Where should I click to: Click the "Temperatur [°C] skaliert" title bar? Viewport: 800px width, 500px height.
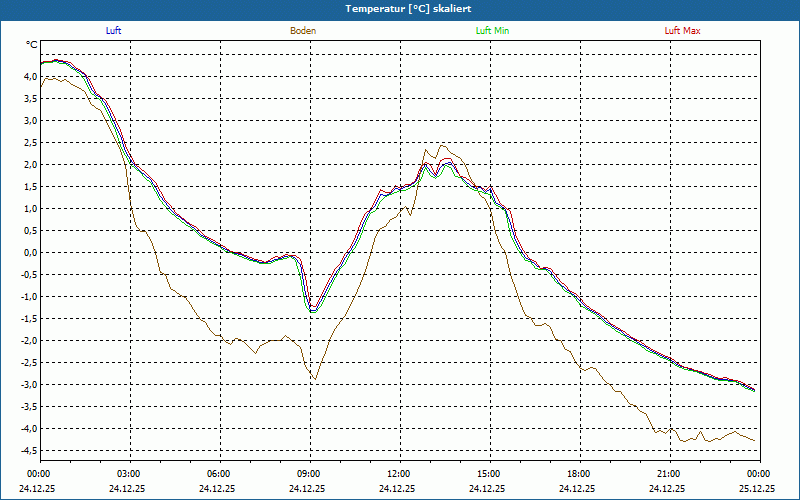400,9
